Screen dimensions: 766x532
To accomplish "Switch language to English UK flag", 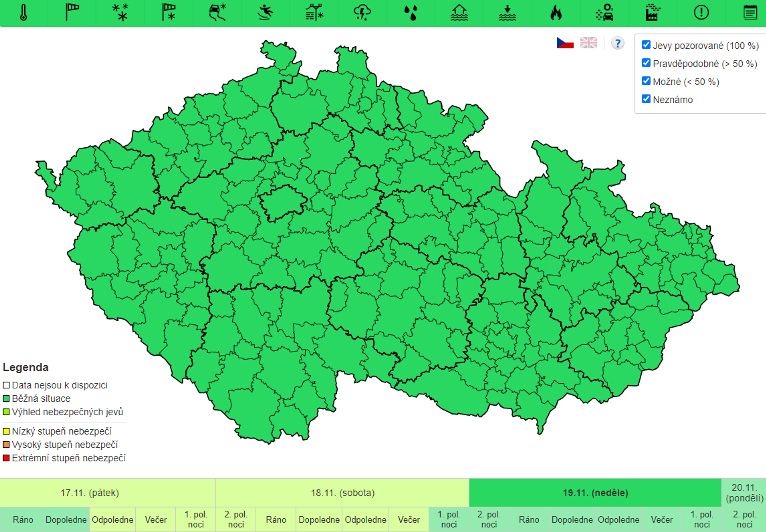I will tap(589, 43).
